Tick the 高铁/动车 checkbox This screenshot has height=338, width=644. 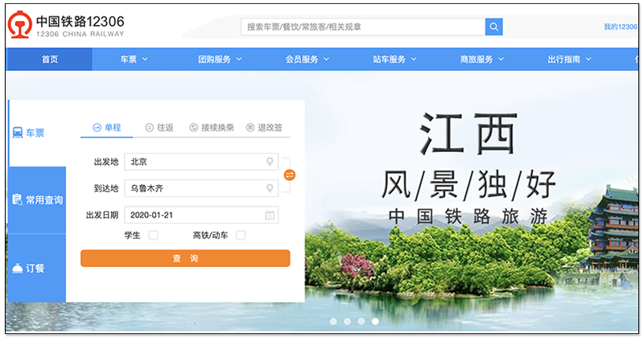tap(241, 235)
